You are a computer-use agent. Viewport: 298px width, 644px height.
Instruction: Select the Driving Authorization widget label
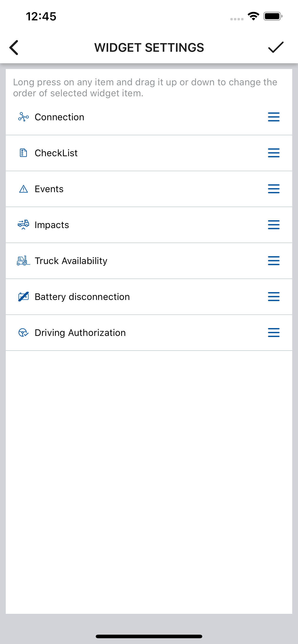click(x=80, y=333)
